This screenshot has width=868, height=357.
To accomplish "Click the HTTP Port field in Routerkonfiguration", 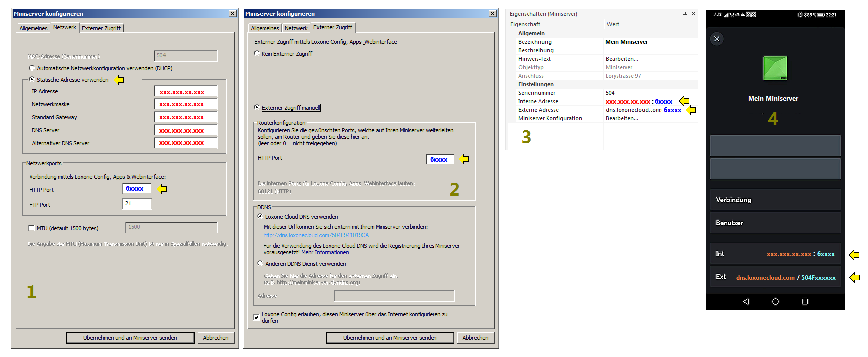I will (x=440, y=159).
